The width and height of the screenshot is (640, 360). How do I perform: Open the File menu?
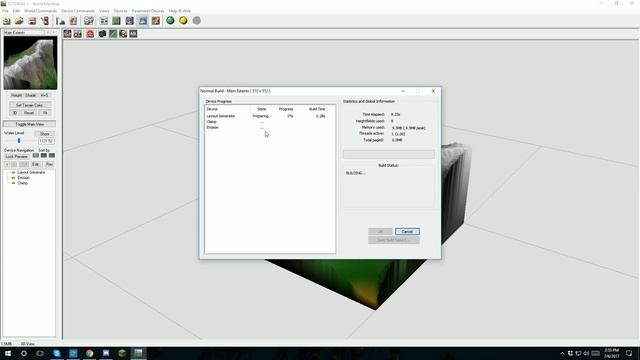[5, 11]
